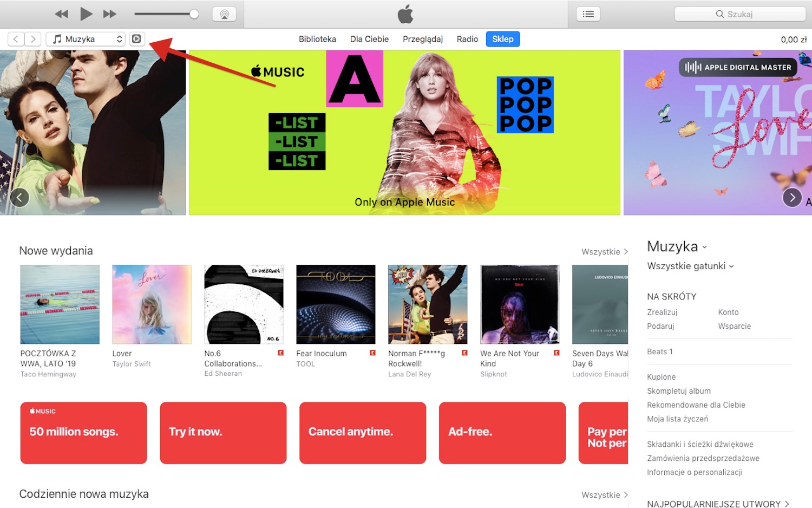The width and height of the screenshot is (812, 508).
Task: Switch to the Radio tab
Action: (x=467, y=39)
